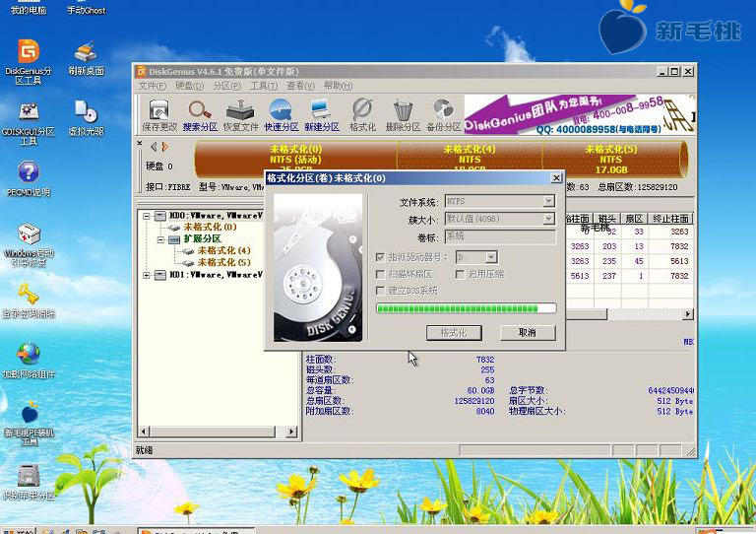Image resolution: width=756 pixels, height=534 pixels.
Task: Open the 查看(V) menu
Action: pos(301,86)
